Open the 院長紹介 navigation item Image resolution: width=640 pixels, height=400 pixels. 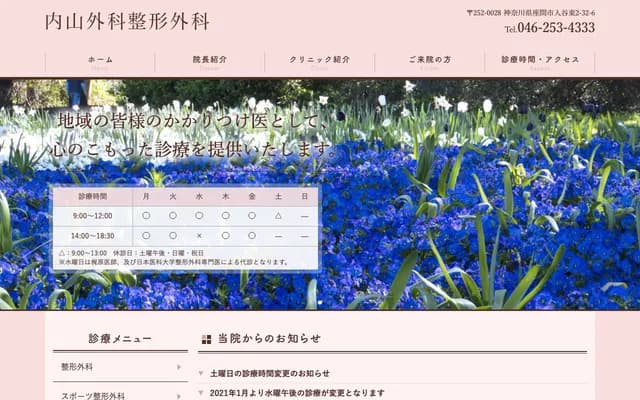pos(210,62)
